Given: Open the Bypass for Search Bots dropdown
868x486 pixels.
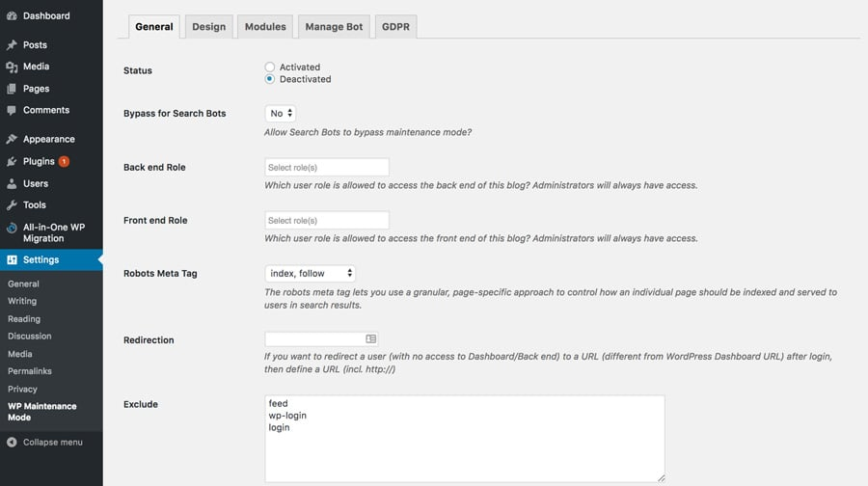Looking at the screenshot, I should pyautogui.click(x=281, y=114).
